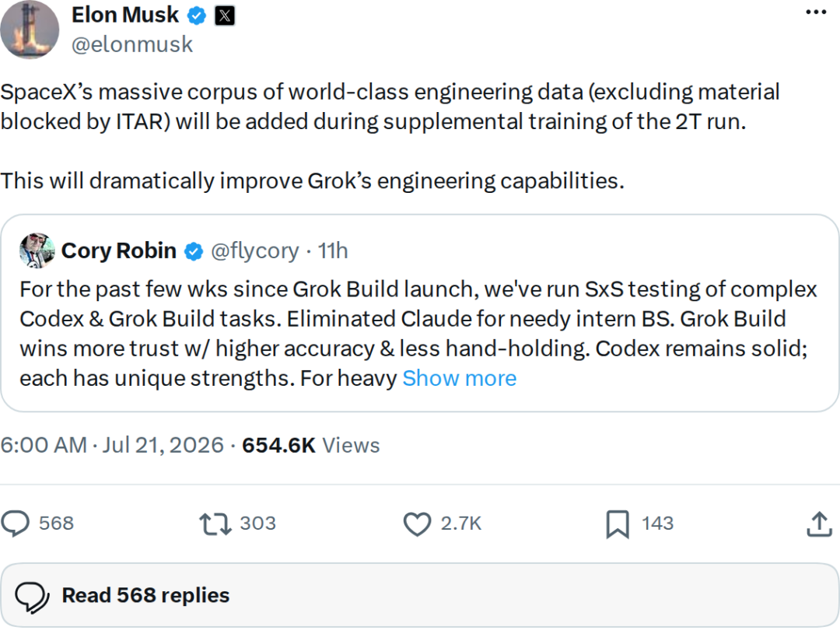Click the quoted post's 11h timestamp
This screenshot has width=840, height=641.
tap(333, 250)
